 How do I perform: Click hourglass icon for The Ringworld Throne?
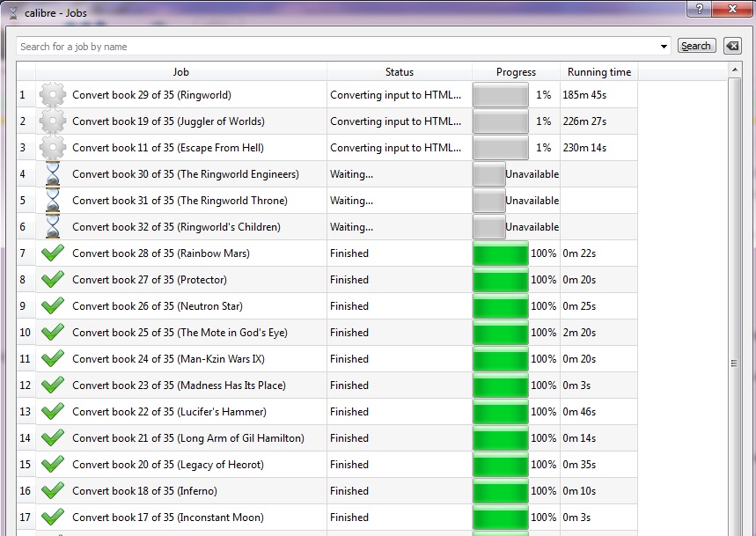pyautogui.click(x=53, y=201)
